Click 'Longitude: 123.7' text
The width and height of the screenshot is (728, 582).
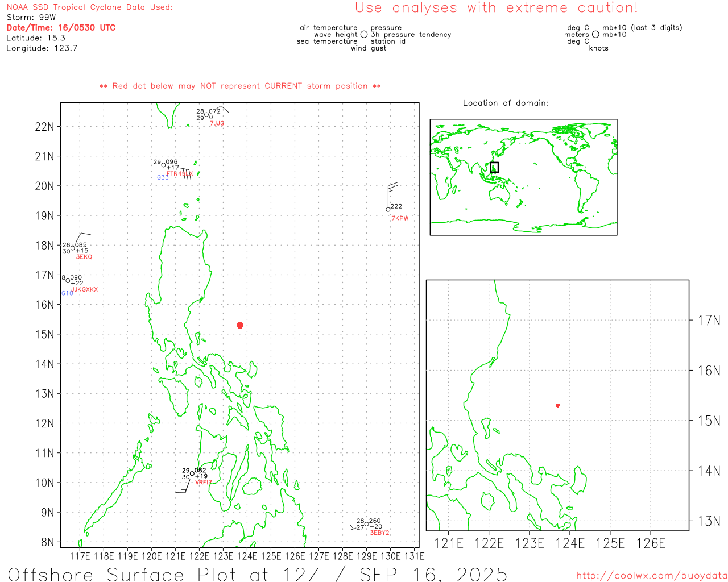pos(42,48)
